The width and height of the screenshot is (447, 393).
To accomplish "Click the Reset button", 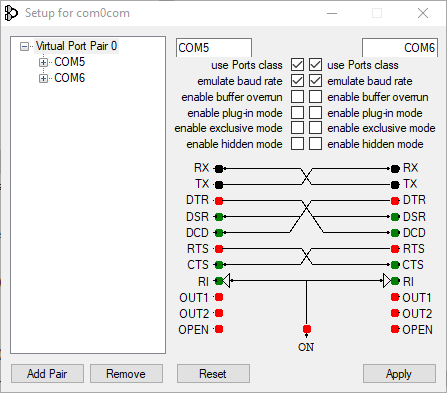I will tap(213, 374).
